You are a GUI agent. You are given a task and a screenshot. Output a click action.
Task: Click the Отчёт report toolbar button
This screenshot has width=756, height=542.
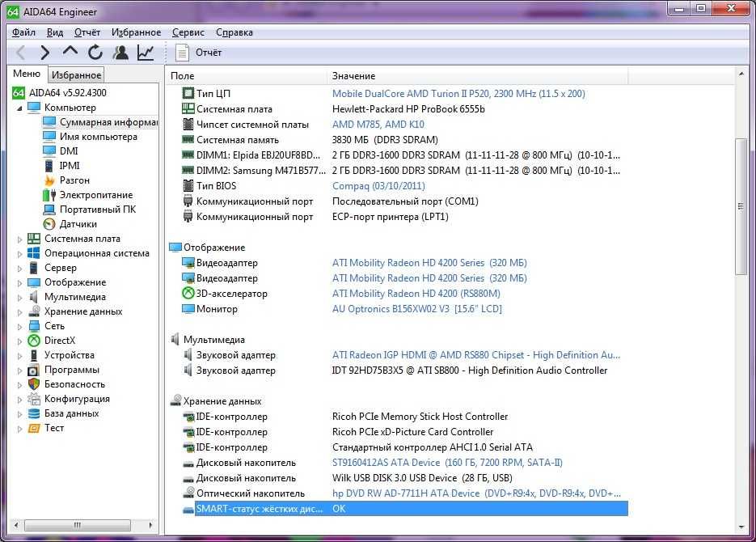(x=198, y=52)
